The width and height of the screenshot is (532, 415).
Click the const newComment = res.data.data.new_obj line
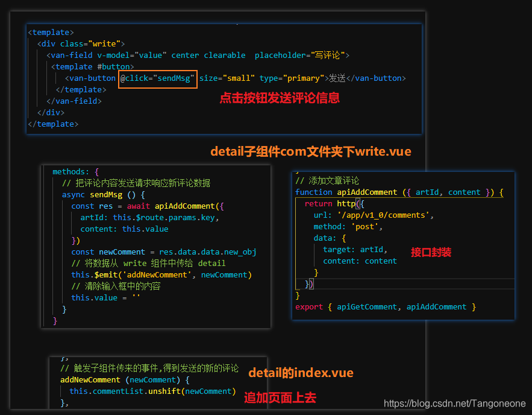pyautogui.click(x=164, y=252)
